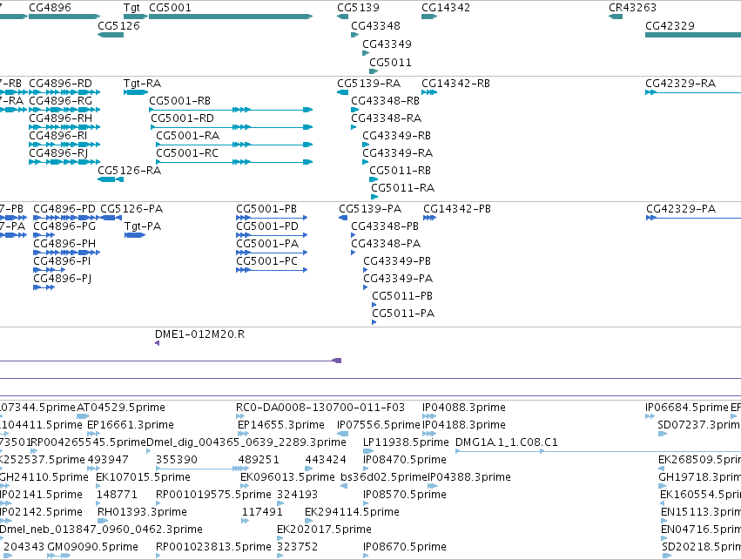
Task: Select transcript CG42329-RA
Action: click(x=681, y=84)
